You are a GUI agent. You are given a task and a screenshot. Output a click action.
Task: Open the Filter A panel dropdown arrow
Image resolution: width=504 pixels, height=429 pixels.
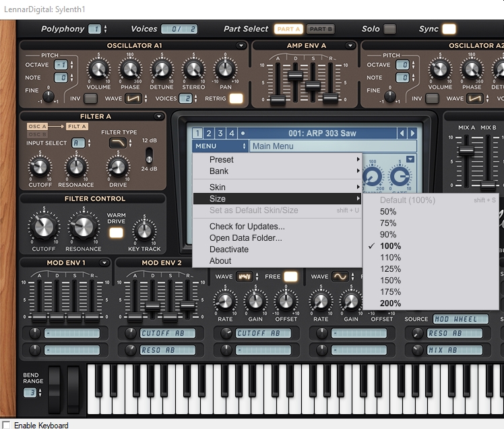[159, 117]
